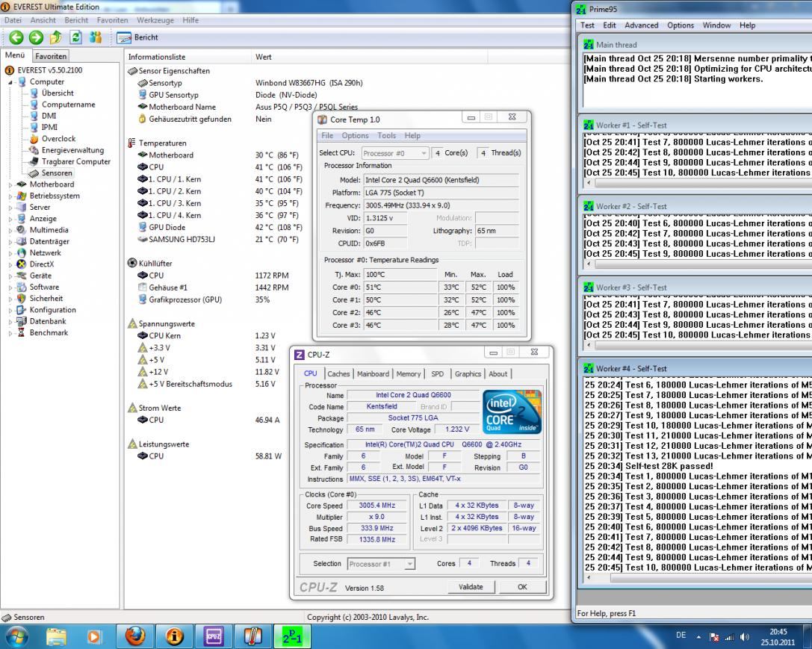The image size is (812, 649).
Task: Click the green Forward arrow in EVEREST toolbar
Action: pos(34,37)
